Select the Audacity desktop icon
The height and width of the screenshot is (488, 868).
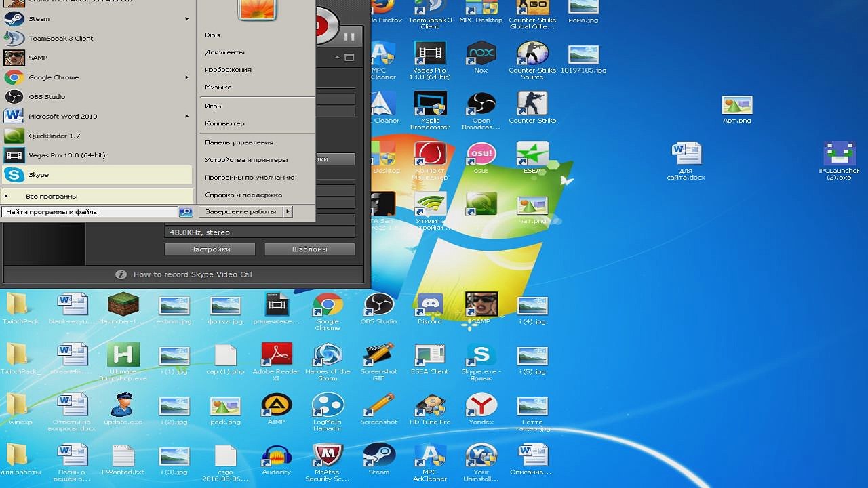(276, 460)
